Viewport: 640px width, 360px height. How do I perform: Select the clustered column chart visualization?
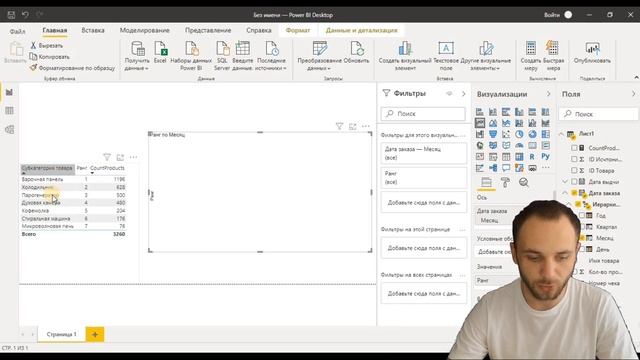(519, 112)
